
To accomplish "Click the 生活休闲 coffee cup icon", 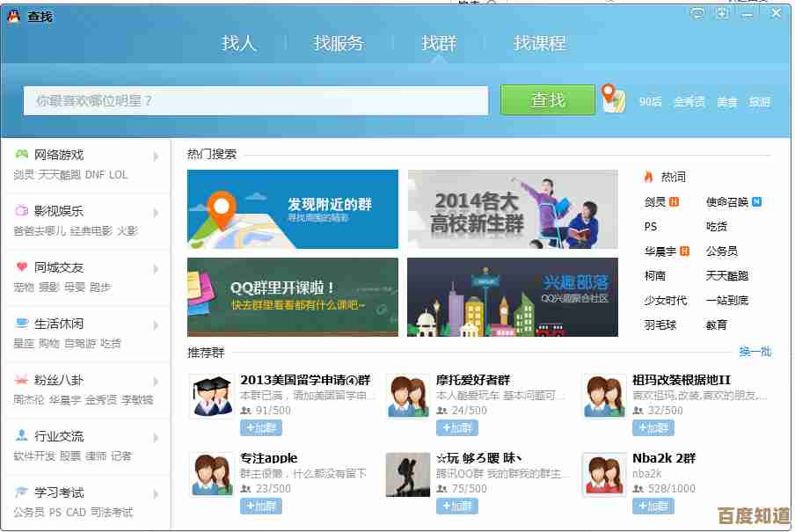I will click(21, 324).
